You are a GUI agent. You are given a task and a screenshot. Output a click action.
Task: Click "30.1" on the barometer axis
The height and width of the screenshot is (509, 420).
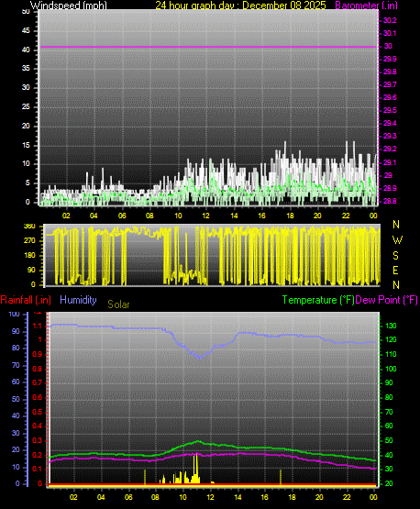(390, 33)
